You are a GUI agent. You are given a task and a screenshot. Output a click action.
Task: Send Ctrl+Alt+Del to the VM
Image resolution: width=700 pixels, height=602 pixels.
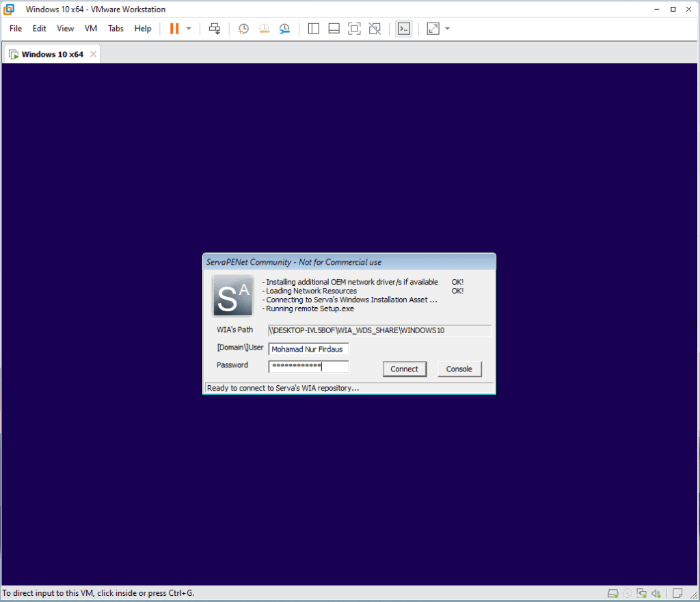[x=215, y=29]
